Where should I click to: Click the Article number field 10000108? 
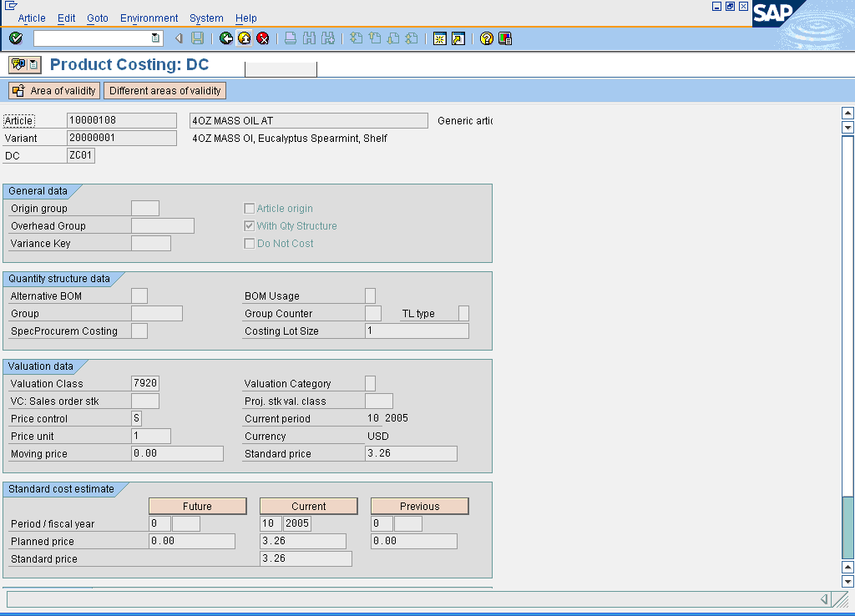coord(122,120)
